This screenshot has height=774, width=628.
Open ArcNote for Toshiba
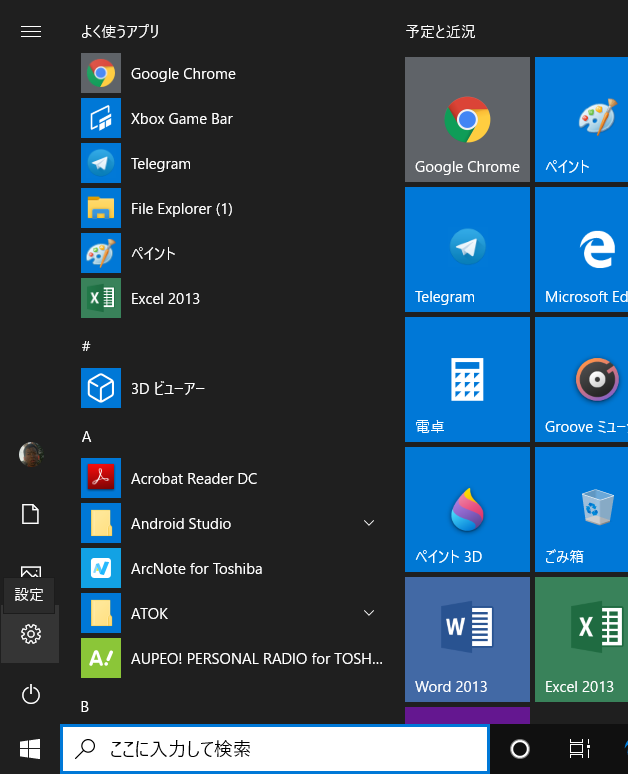pos(232,568)
